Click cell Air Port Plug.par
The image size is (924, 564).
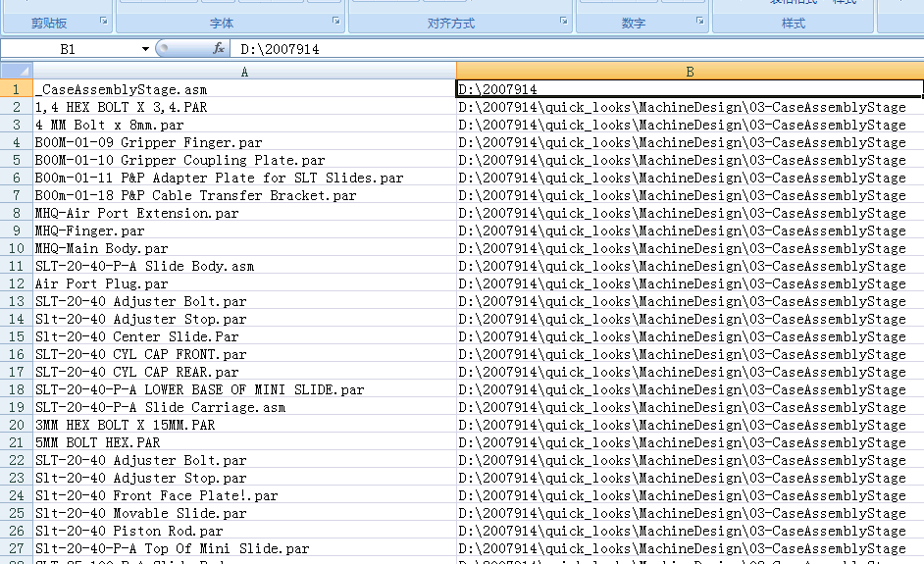tap(244, 283)
